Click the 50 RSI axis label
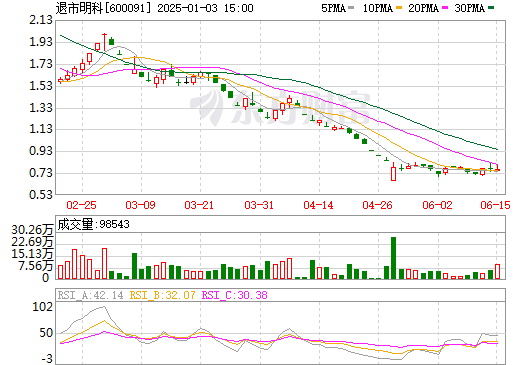This screenshot has height=365, width=520. pos(46,333)
